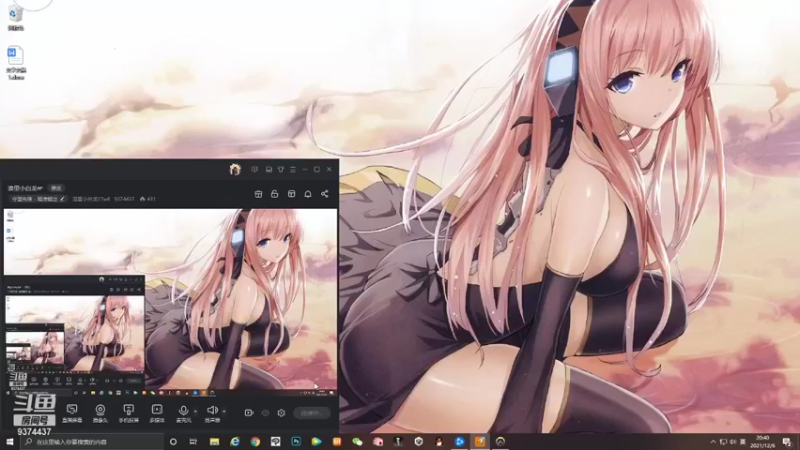This screenshot has height=450, width=800.
Task: Expand the arrow next to the speaker icon
Action: [x=224, y=411]
